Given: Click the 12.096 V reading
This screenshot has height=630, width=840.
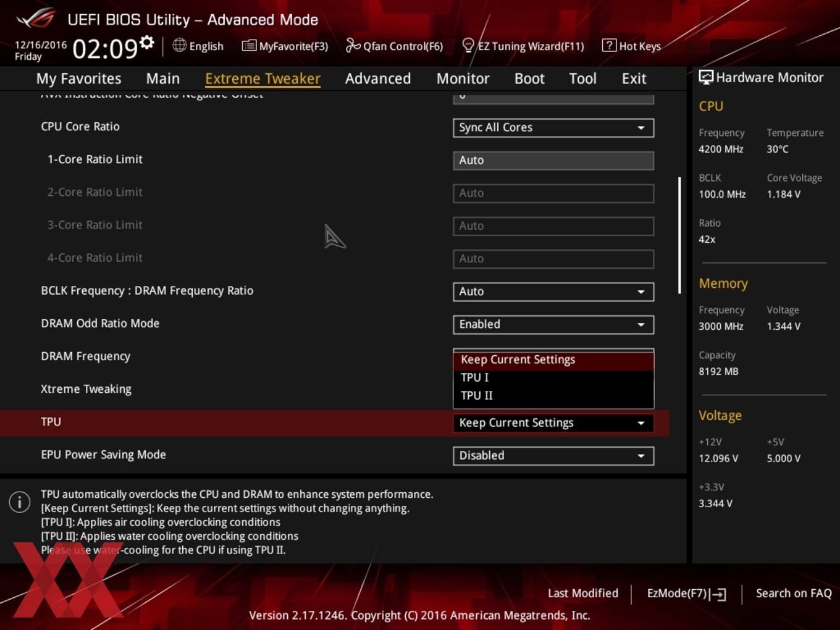Looking at the screenshot, I should point(718,458).
